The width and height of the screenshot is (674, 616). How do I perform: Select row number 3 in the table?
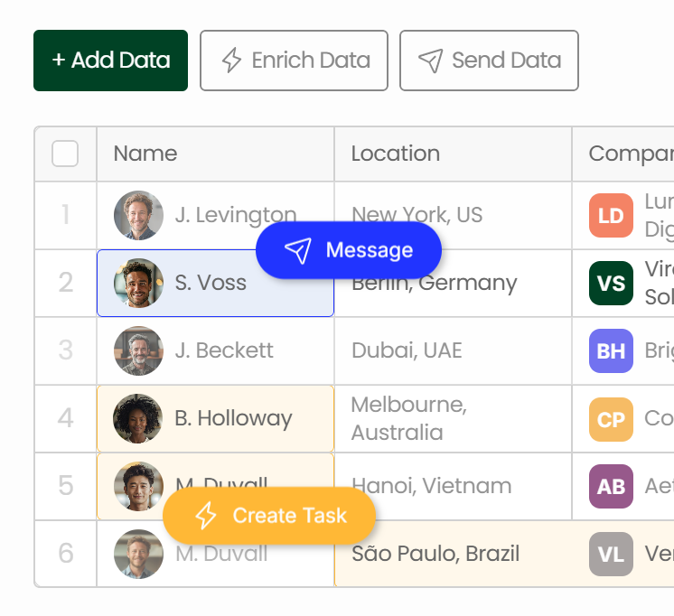(x=65, y=350)
